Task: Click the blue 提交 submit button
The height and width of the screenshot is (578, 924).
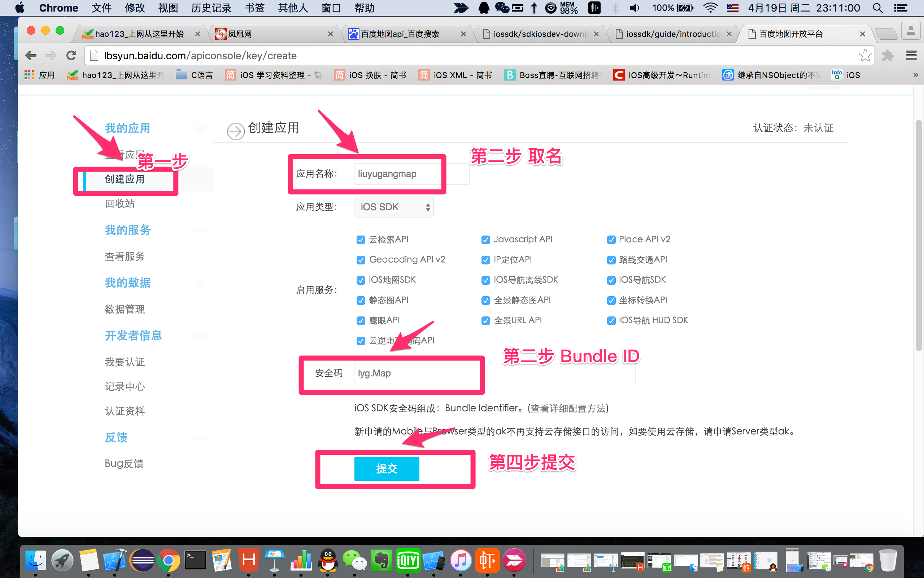Action: (387, 469)
